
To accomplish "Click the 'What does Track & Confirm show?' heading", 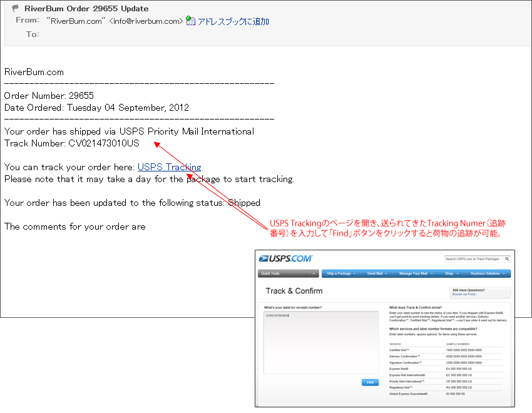I will tap(416, 307).
